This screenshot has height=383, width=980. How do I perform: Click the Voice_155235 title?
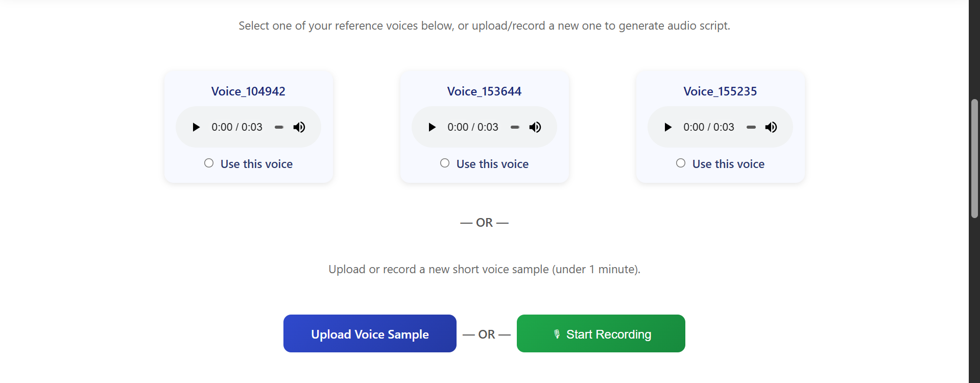click(720, 91)
